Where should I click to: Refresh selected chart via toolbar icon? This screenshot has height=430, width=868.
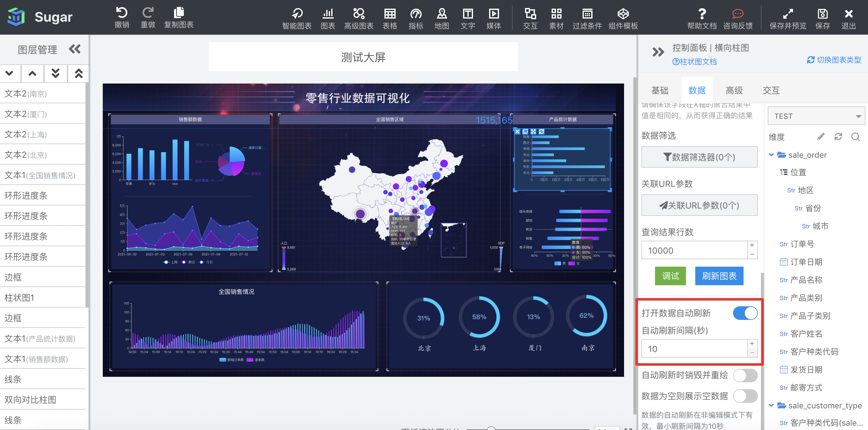[x=541, y=131]
